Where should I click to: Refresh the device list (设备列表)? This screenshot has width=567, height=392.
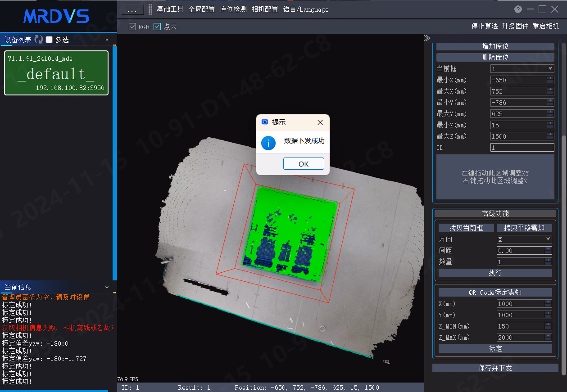39,40
